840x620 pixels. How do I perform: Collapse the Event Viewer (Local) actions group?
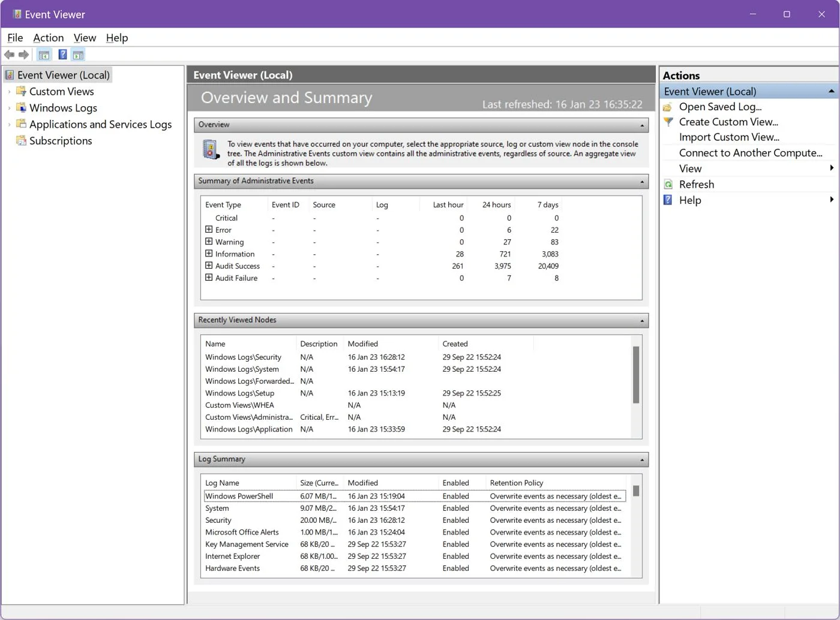(x=831, y=91)
